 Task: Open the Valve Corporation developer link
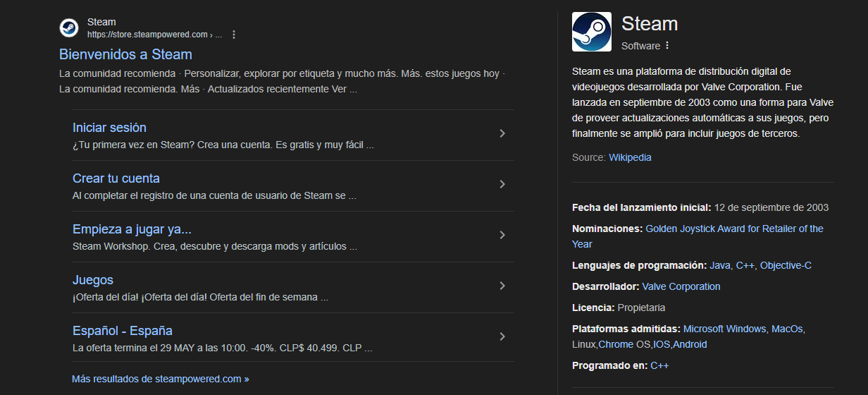[x=681, y=286]
